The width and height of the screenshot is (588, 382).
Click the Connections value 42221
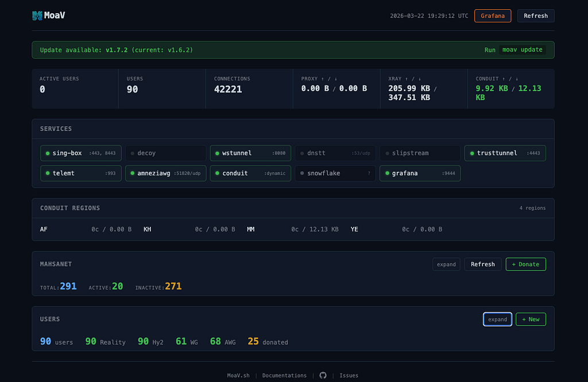(x=228, y=89)
